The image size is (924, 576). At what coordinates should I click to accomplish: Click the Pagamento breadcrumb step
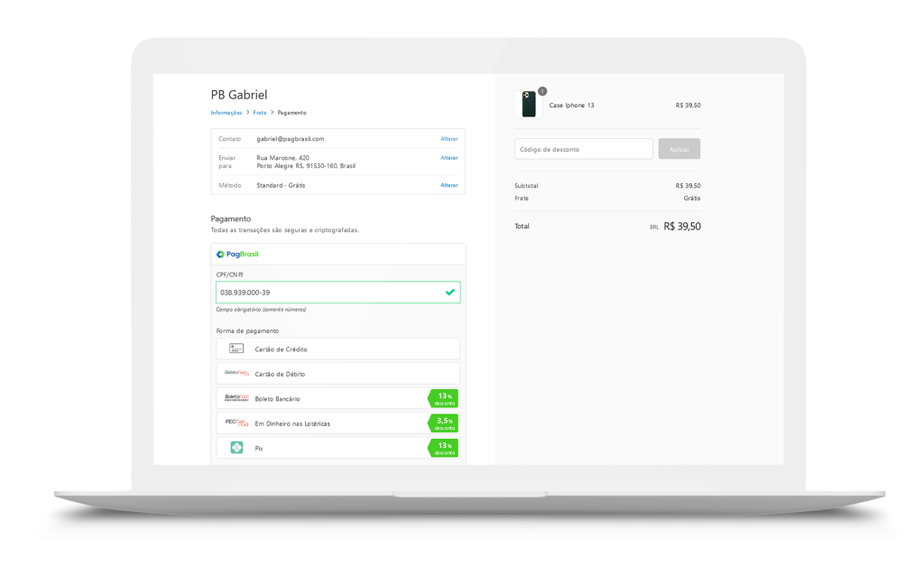pos(291,113)
